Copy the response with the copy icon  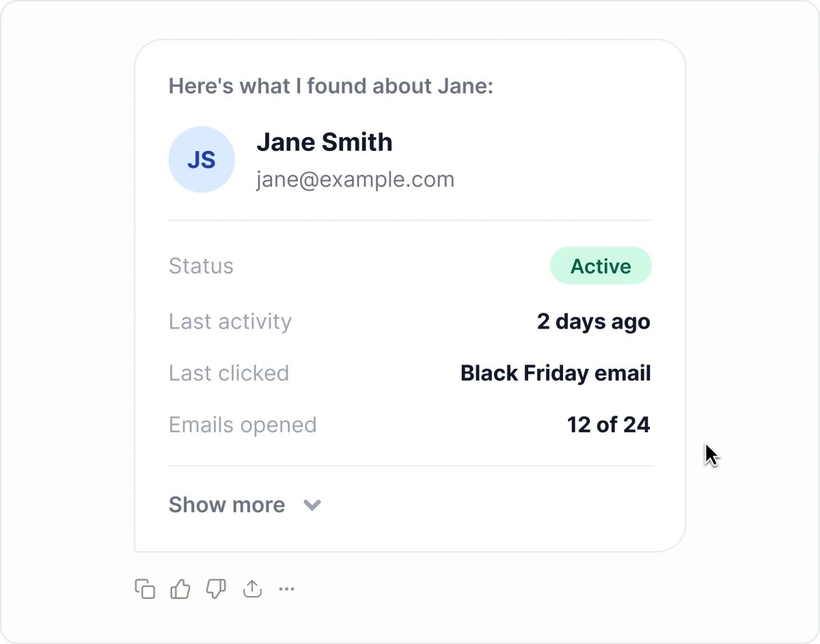tap(145, 589)
